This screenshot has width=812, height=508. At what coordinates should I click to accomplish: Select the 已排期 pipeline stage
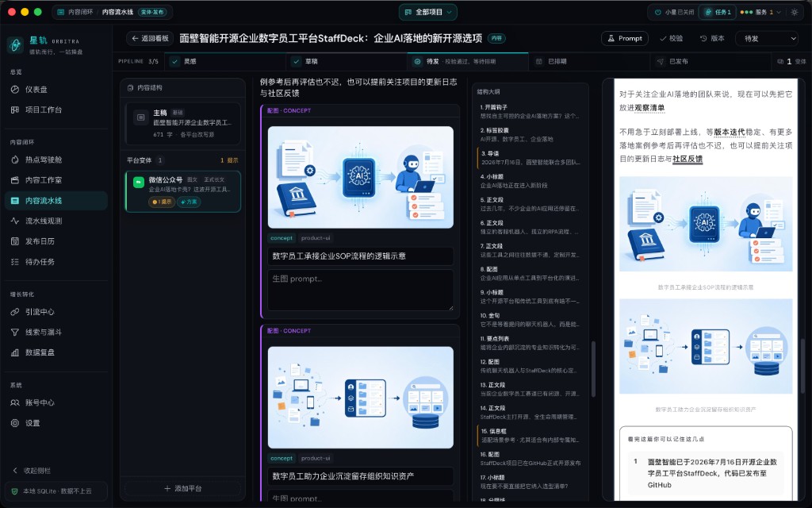[x=589, y=61]
